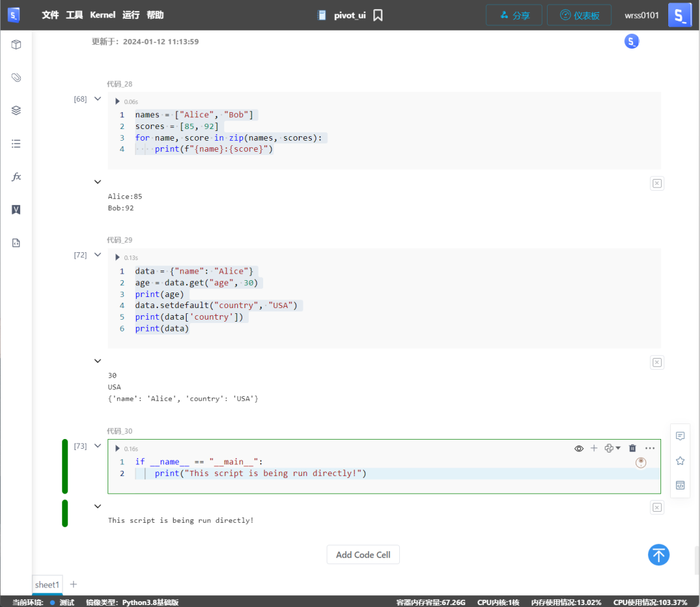Run code cell 代码_28

pos(117,101)
